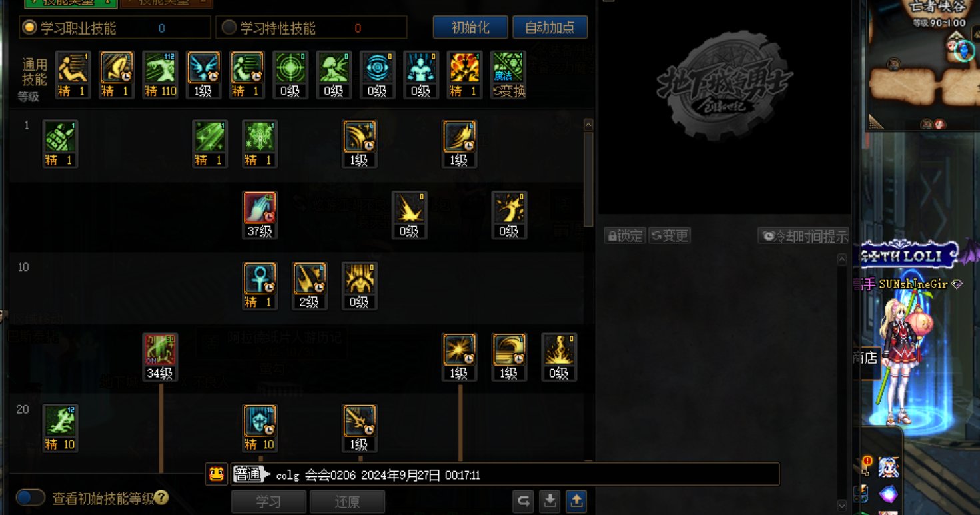This screenshot has width=980, height=515.
Task: Click the 魔法变换 skill icon
Action: 508,75
